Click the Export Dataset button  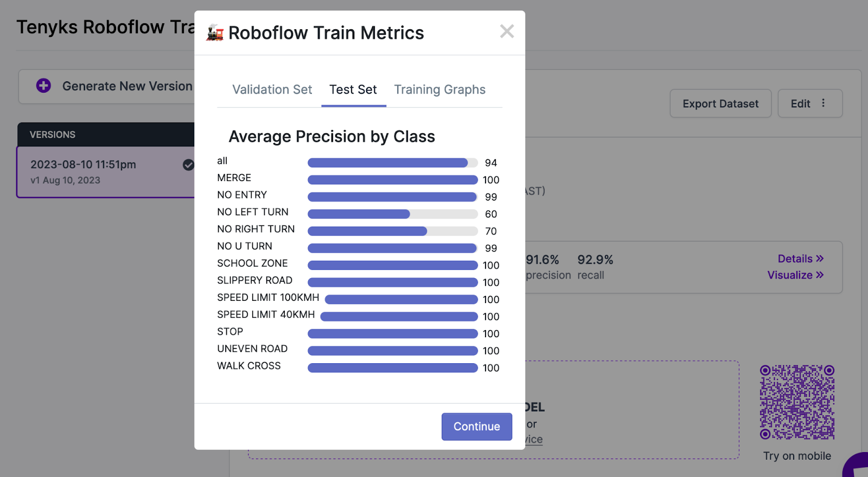[x=720, y=104]
